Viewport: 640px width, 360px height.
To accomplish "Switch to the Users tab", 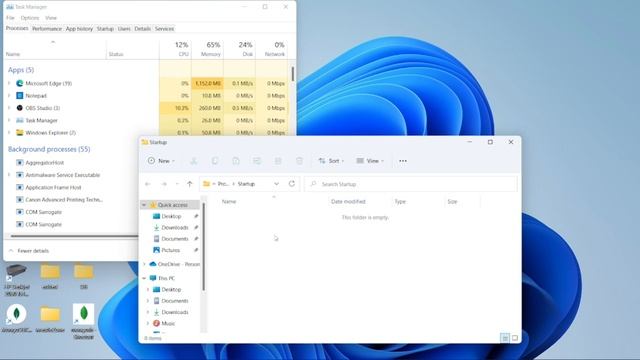I will click(124, 29).
